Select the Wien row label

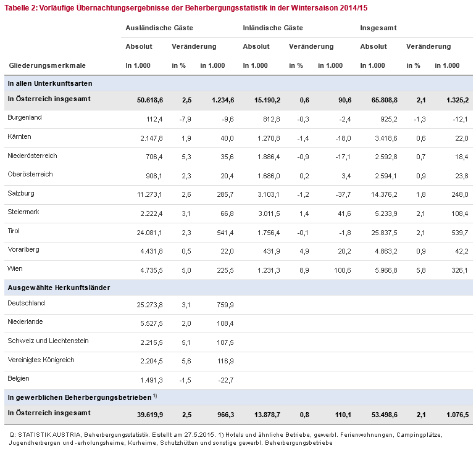click(x=15, y=268)
